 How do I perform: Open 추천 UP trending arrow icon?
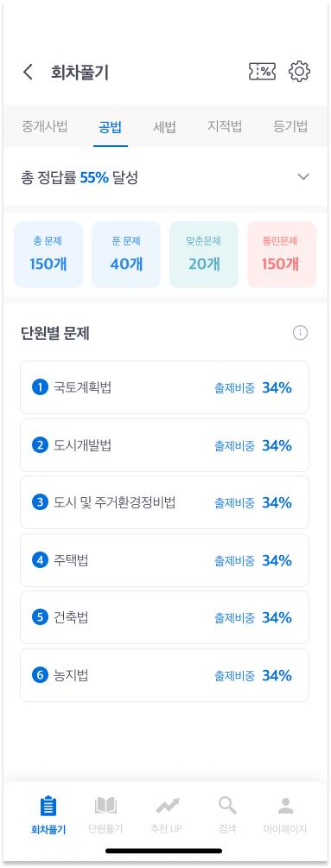click(x=167, y=806)
